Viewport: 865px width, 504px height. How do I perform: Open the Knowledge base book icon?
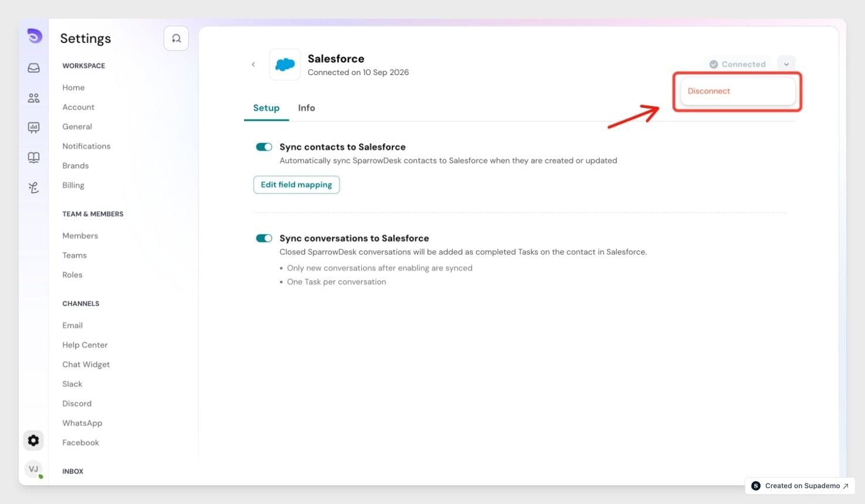pos(34,157)
